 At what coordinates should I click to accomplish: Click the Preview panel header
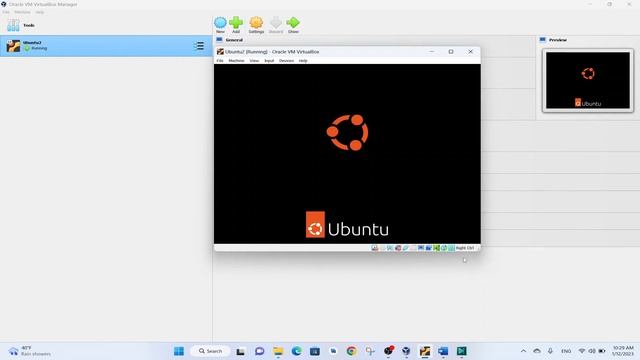(558, 40)
